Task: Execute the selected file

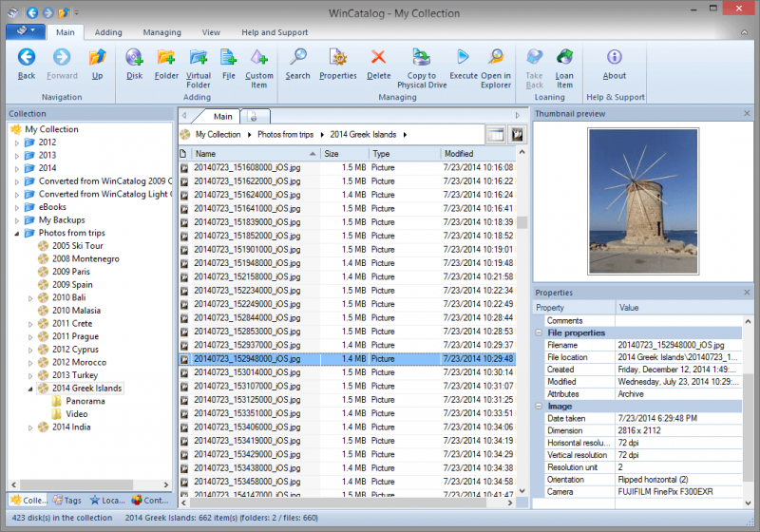Action: [x=464, y=64]
